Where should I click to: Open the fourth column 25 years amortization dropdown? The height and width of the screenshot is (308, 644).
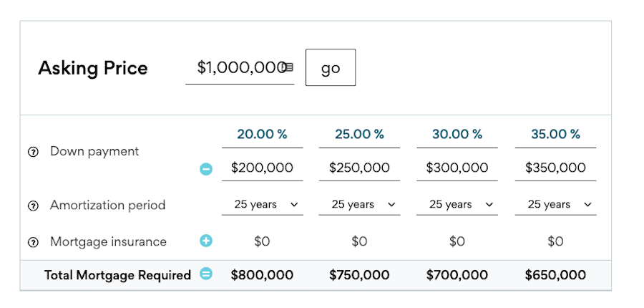(x=556, y=205)
